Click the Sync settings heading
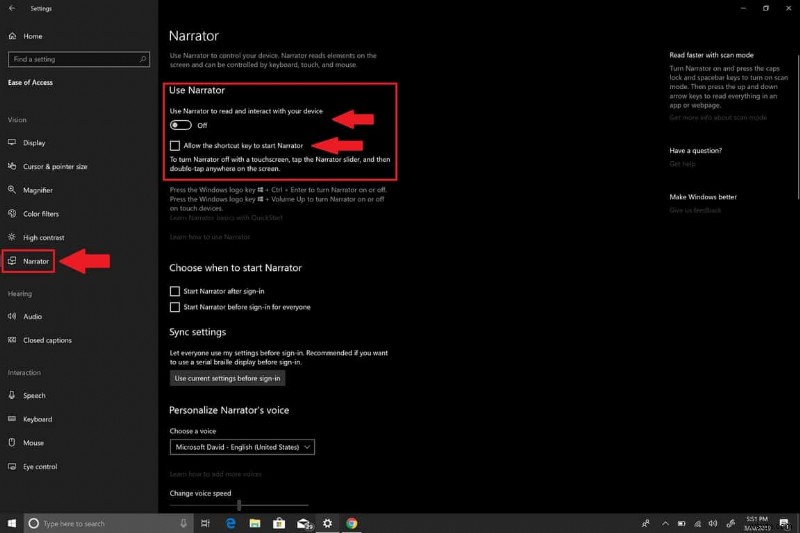 (197, 333)
